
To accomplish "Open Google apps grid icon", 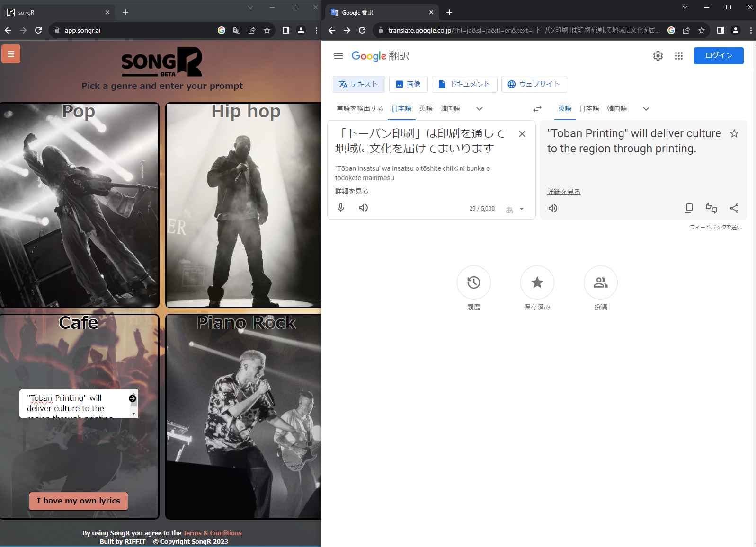I will (678, 56).
